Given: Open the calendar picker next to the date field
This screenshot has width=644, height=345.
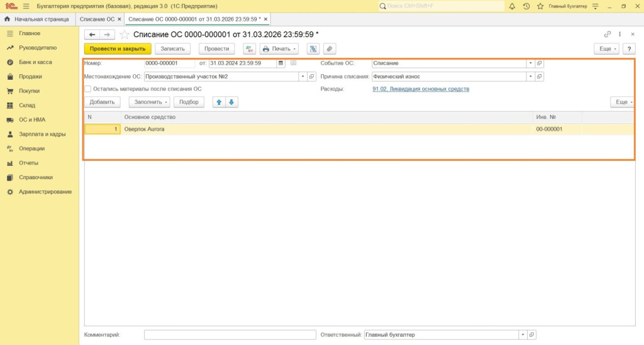Looking at the screenshot, I should point(281,63).
